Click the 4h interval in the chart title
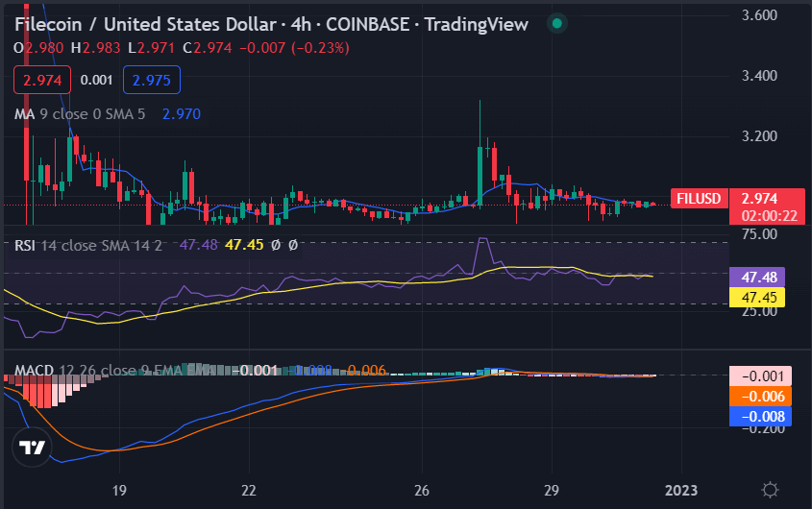Viewport: 812px width, 509px height. [x=301, y=24]
